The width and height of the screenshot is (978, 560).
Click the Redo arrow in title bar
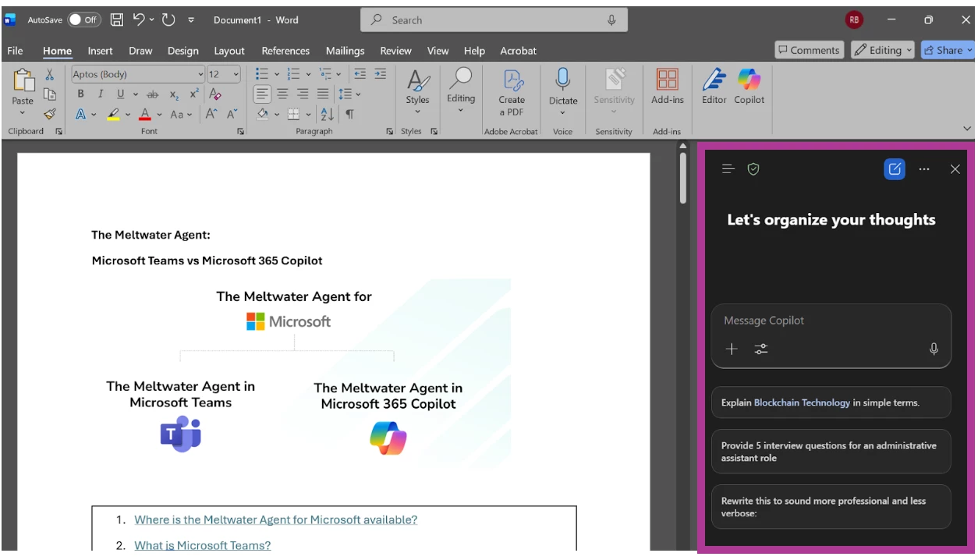(168, 19)
